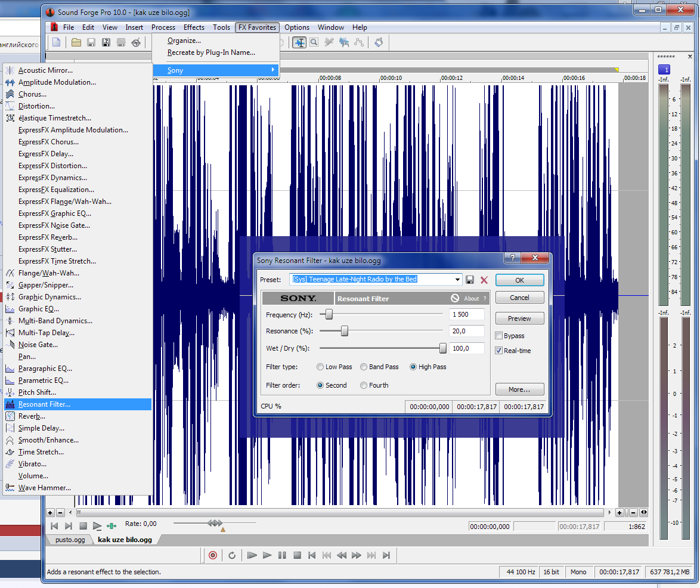Adjust the Wet/Dry slider handle
This screenshot has height=588, width=700.
point(443,348)
